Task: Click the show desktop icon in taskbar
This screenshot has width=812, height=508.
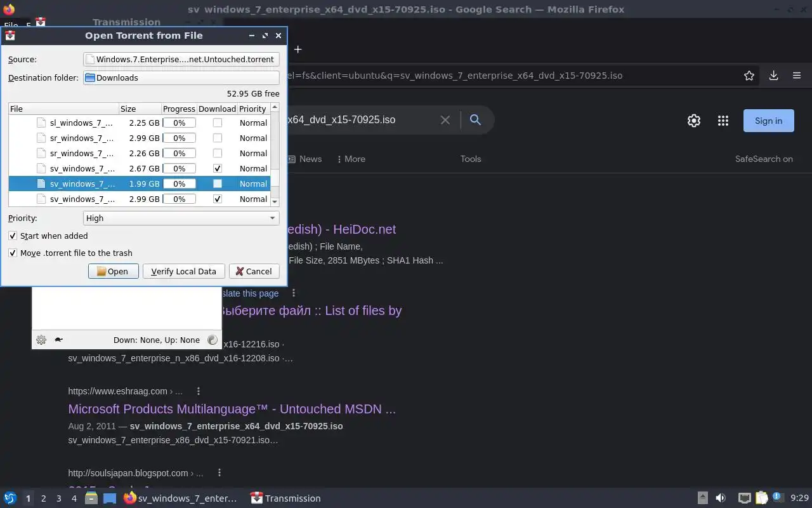Action: coord(110,498)
